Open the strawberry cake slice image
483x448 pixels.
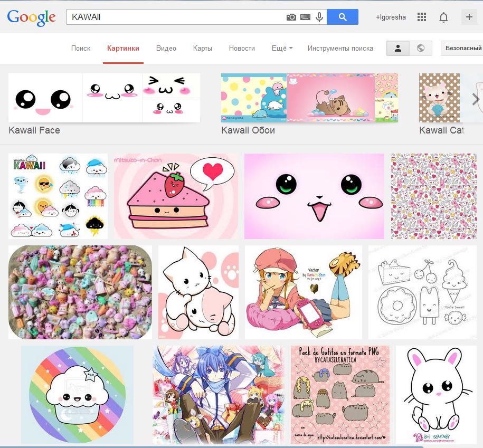click(x=176, y=196)
